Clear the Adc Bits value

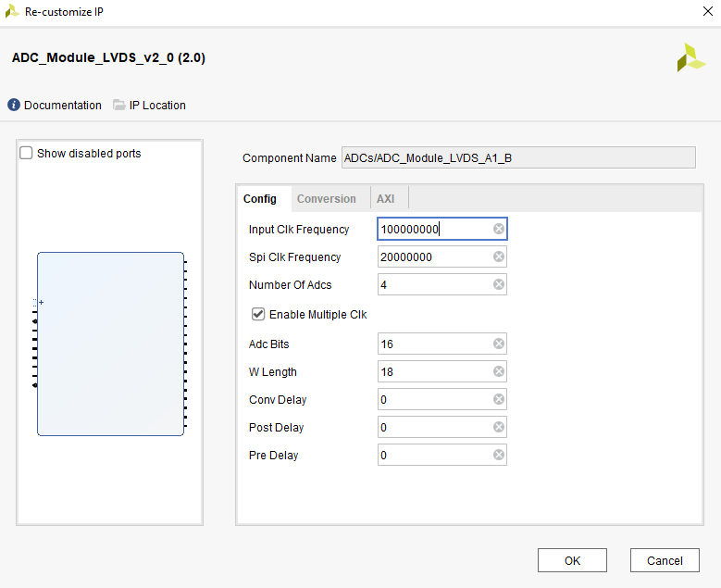[x=499, y=344]
